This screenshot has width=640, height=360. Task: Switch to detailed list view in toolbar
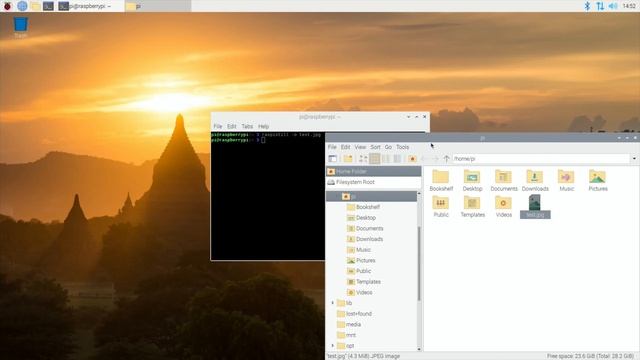coord(397,159)
